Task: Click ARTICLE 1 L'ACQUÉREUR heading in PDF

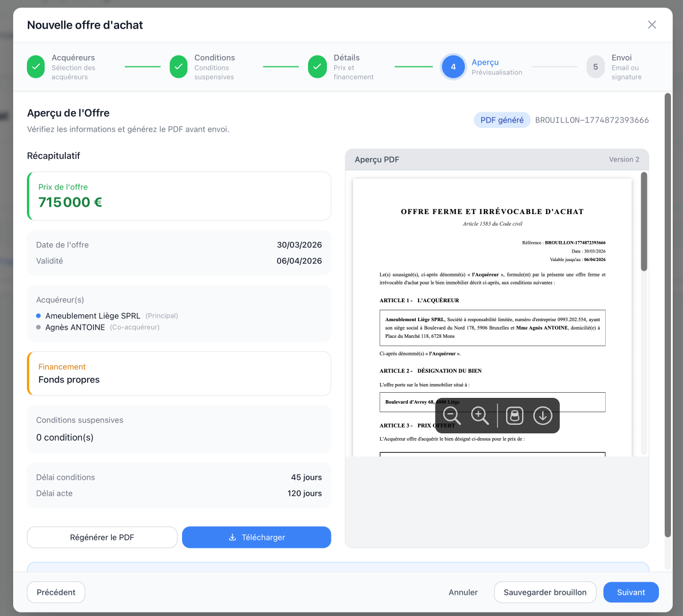Action: point(419,300)
